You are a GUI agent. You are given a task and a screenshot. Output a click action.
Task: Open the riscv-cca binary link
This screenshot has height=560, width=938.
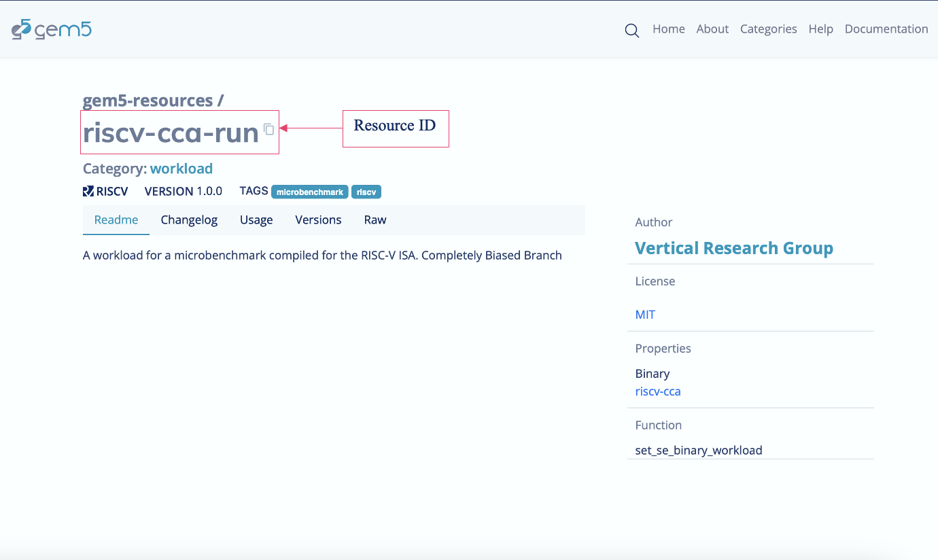coord(657,391)
